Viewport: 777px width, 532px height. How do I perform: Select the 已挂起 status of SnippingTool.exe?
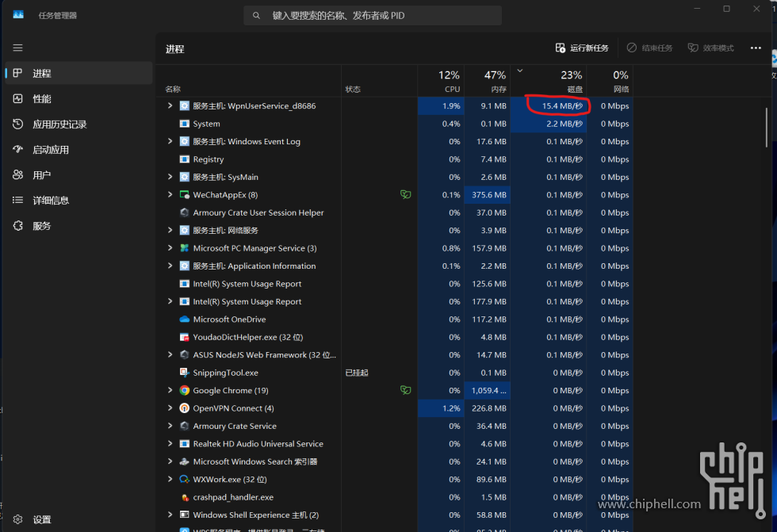coord(357,373)
